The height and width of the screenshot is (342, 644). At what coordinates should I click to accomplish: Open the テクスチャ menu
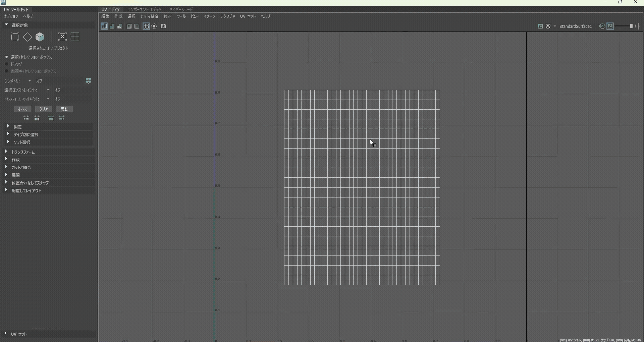click(x=228, y=16)
